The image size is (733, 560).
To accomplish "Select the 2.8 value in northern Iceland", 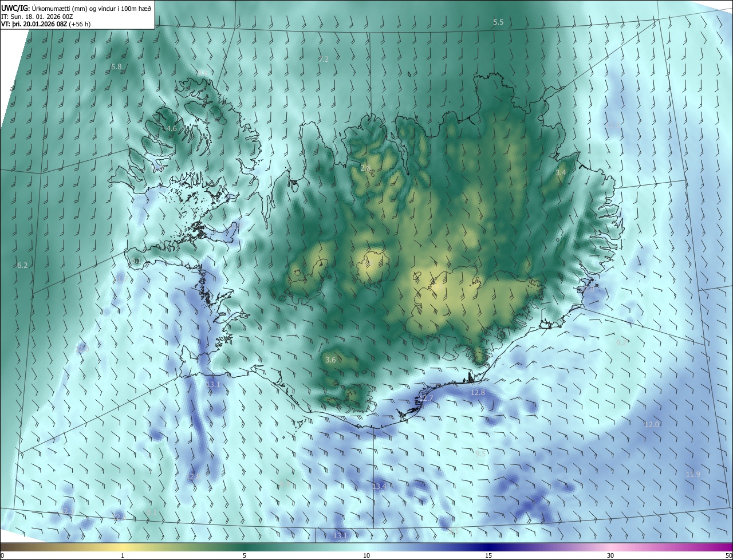I will point(366,168).
